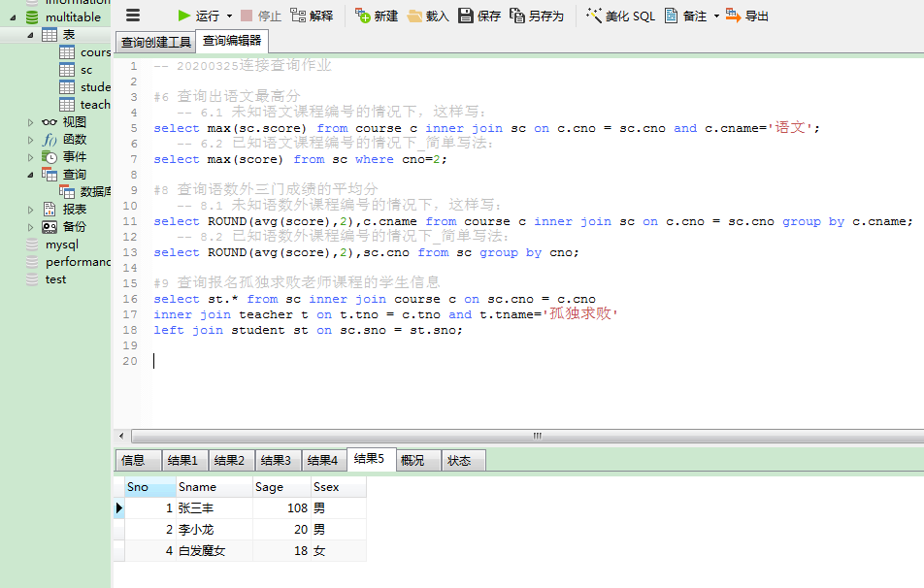The height and width of the screenshot is (588, 924).
Task: Open the dropdown arrow next to Run
Action: [x=229, y=16]
